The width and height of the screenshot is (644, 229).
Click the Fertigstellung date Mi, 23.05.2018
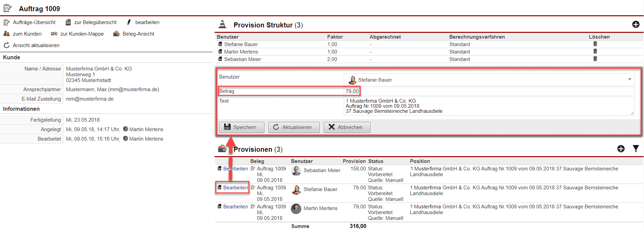tap(83, 120)
